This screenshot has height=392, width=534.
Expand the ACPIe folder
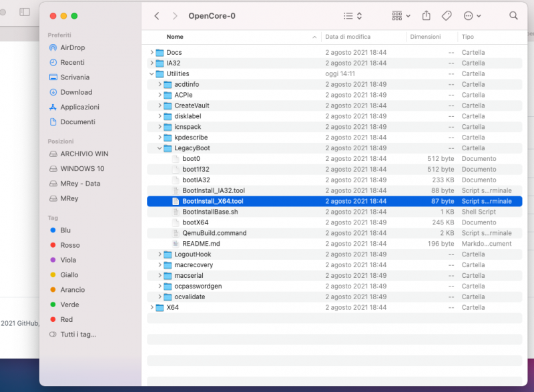[160, 95]
